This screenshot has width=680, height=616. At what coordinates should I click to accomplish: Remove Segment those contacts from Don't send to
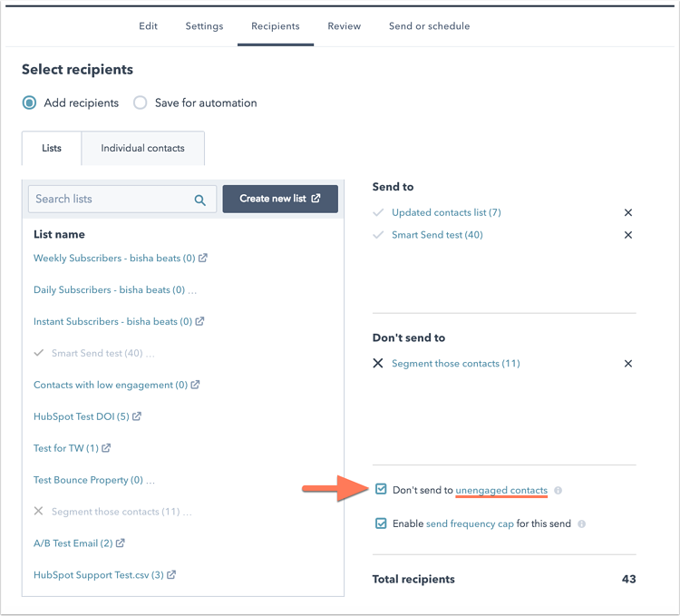pos(627,364)
